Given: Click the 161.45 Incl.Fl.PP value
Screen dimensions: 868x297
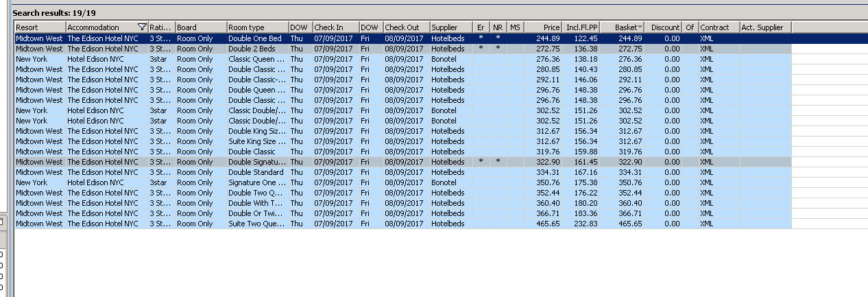Looking at the screenshot, I should point(586,162).
